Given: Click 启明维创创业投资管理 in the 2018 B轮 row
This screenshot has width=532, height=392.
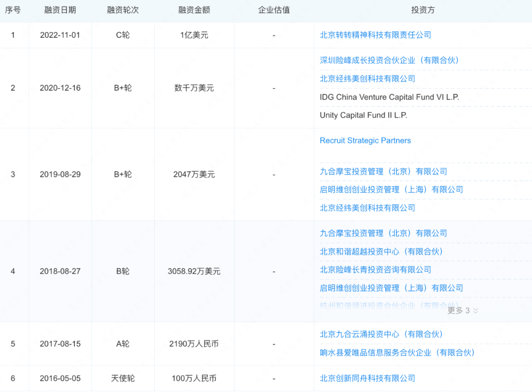Looking at the screenshot, I should 391,288.
